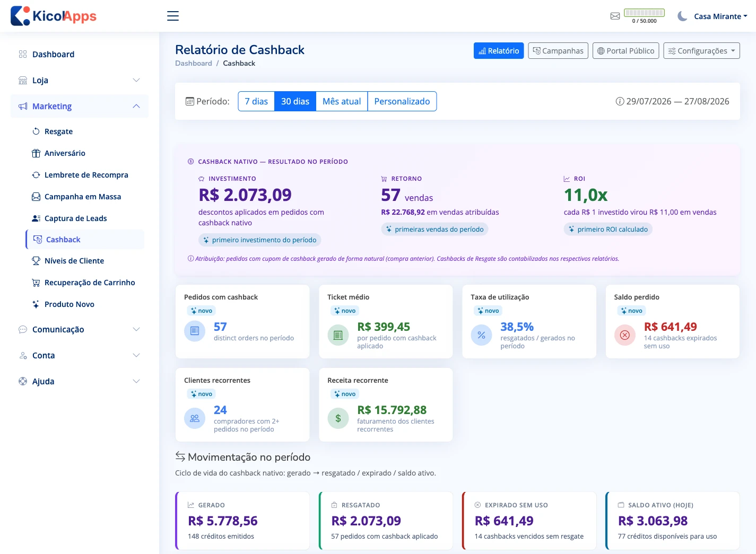Click the 11,0x ROI value
Screen dimensions: 756x554
(586, 195)
